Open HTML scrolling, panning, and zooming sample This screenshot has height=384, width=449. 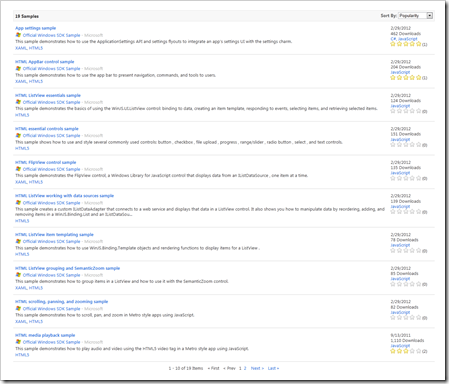click(x=61, y=302)
